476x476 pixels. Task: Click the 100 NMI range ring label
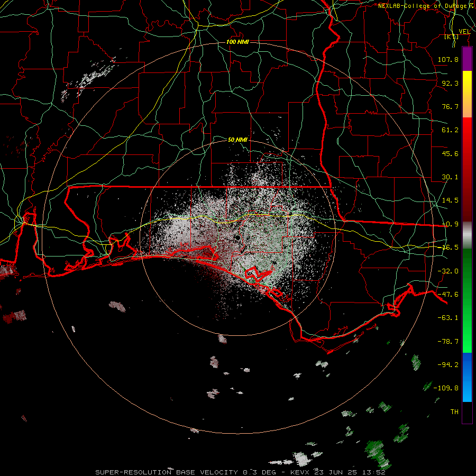pos(237,42)
